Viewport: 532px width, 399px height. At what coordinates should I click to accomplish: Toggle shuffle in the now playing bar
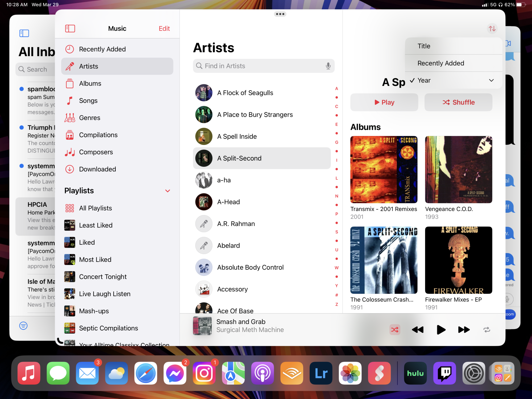[395, 330]
